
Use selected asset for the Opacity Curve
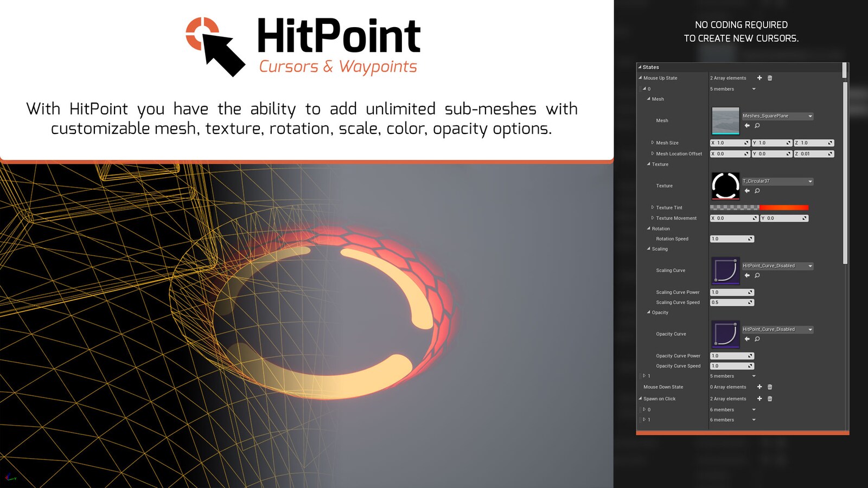coord(746,338)
